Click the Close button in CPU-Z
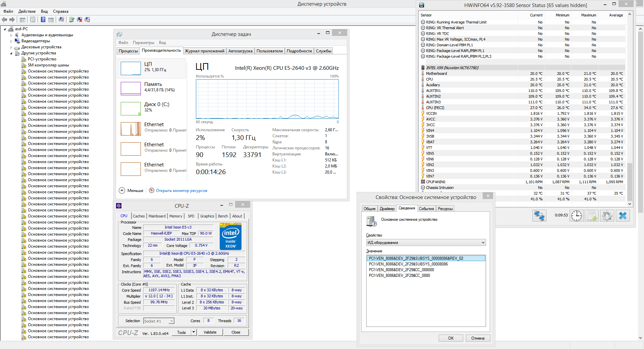The height and width of the screenshot is (349, 644). (x=236, y=332)
